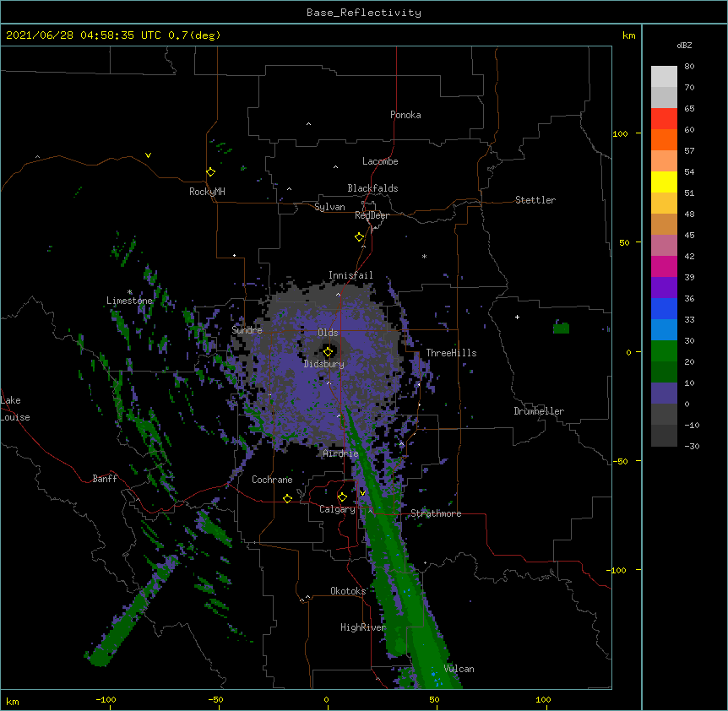Screen dimensions: 728x711
Task: Select the radar site marker above Didsbury
Action: click(329, 352)
